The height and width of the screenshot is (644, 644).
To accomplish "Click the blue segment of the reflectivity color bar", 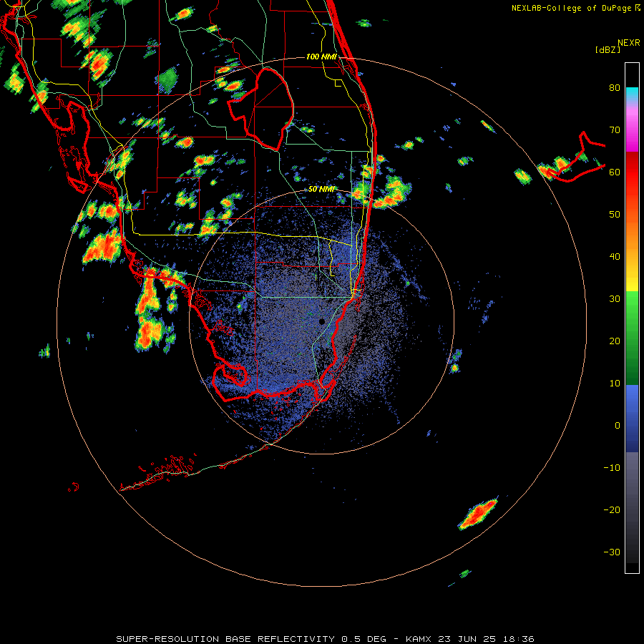I will click(x=632, y=418).
